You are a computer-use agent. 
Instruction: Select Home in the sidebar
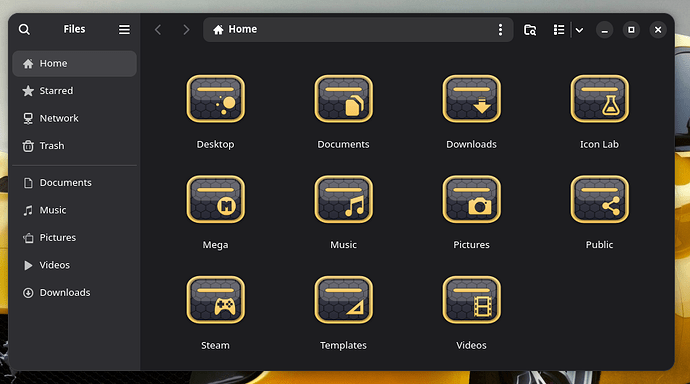[x=74, y=63]
